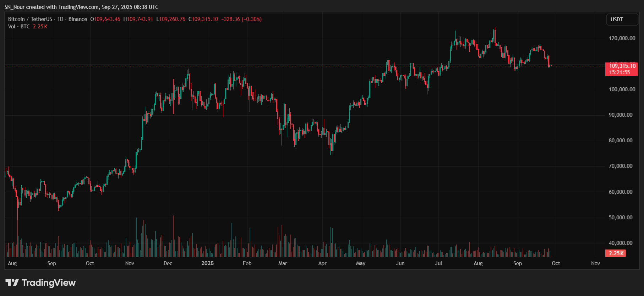644x296 pixels.
Task: Click the Bitcoin / TetherUS symbol title
Action: pyautogui.click(x=30, y=19)
